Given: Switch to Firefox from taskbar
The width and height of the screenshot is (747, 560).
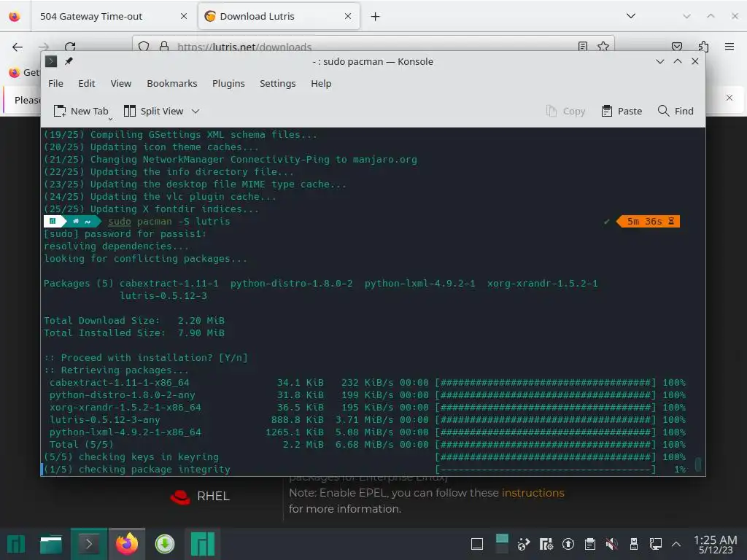Looking at the screenshot, I should 127,544.
